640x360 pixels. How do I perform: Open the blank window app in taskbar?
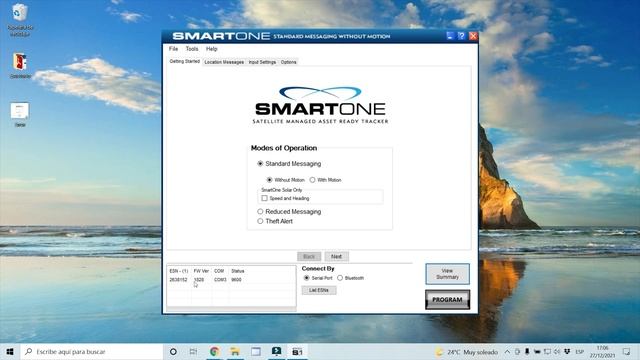coord(256,351)
